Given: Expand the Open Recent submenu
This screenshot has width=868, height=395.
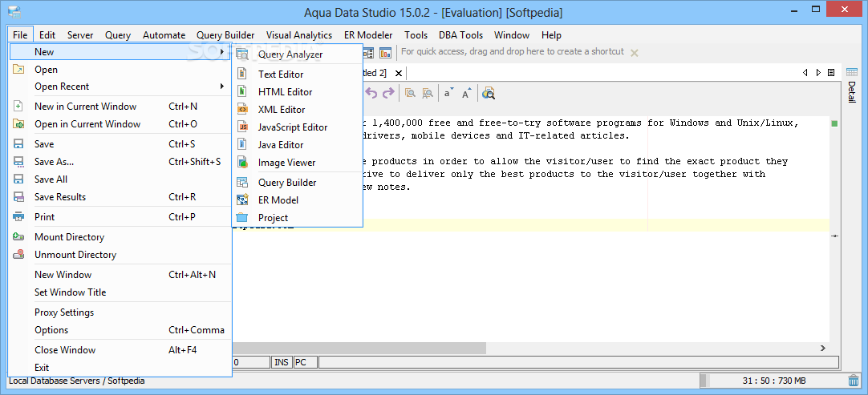Looking at the screenshot, I should 120,87.
